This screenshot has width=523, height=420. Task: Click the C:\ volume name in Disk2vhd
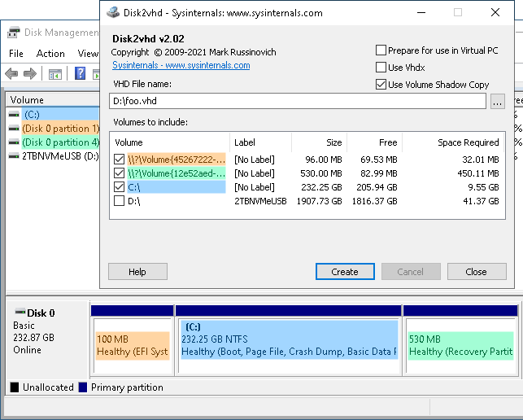pos(134,187)
